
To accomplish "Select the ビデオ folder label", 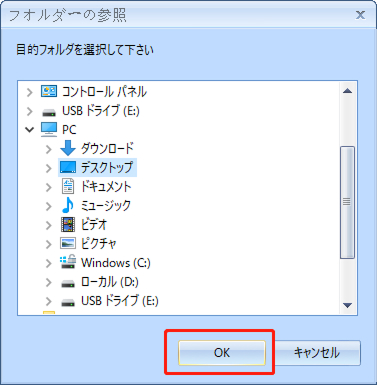I will tap(94, 224).
